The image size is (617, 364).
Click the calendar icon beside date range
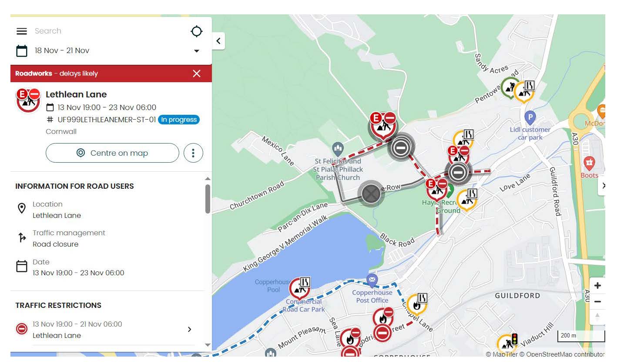22,51
